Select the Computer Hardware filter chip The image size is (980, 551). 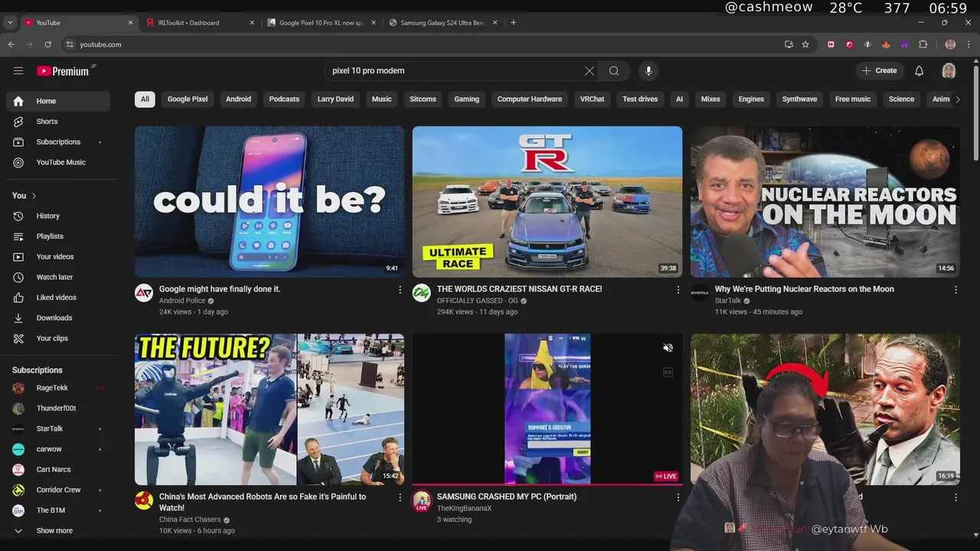(530, 99)
